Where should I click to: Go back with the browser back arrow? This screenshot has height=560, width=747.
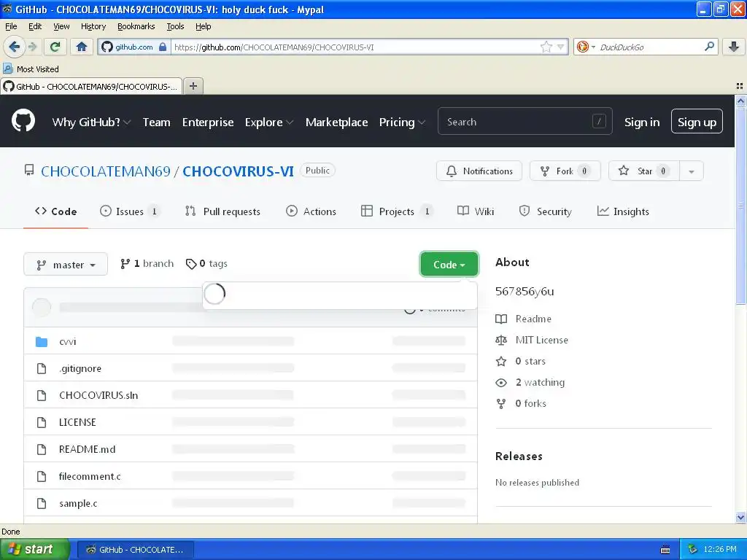(x=14, y=47)
